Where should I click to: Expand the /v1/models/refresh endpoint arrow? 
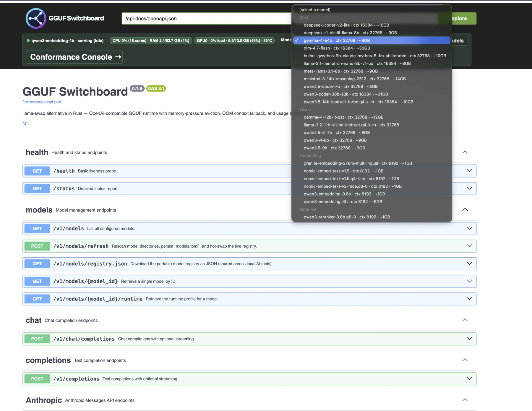pos(469,246)
